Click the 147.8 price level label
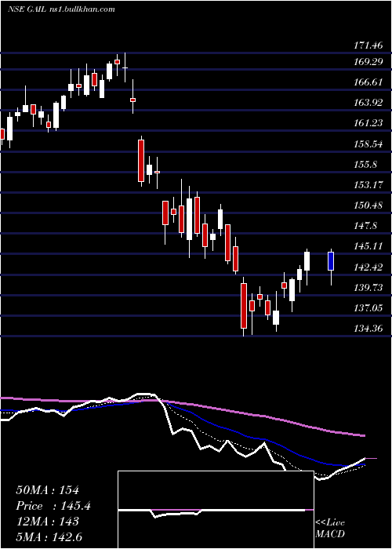The image size is (392, 549). pos(365,226)
